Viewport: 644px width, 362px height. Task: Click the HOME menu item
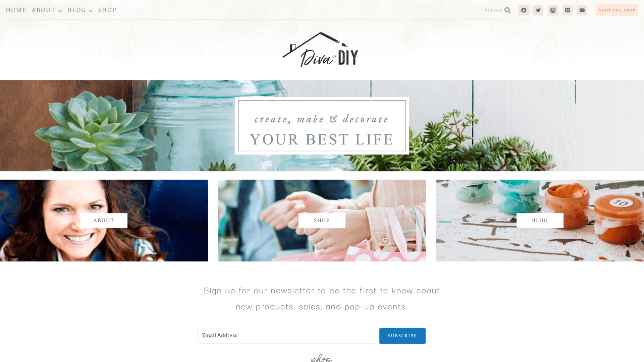16,10
